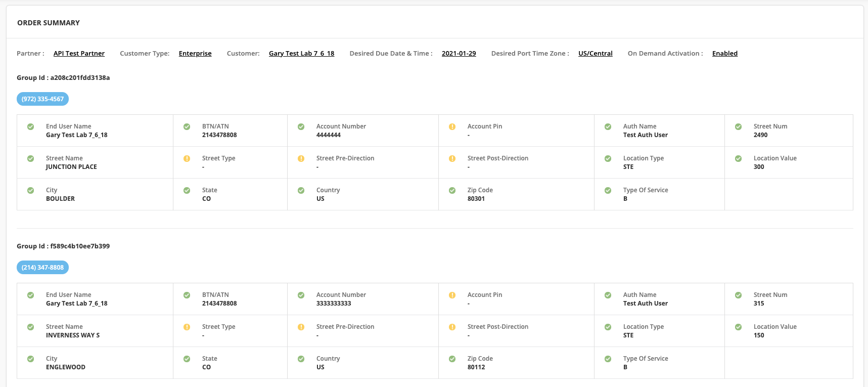Click green check icon beside ENGLEWOOD city
Viewport: 868px width, 387px height.
30,359
